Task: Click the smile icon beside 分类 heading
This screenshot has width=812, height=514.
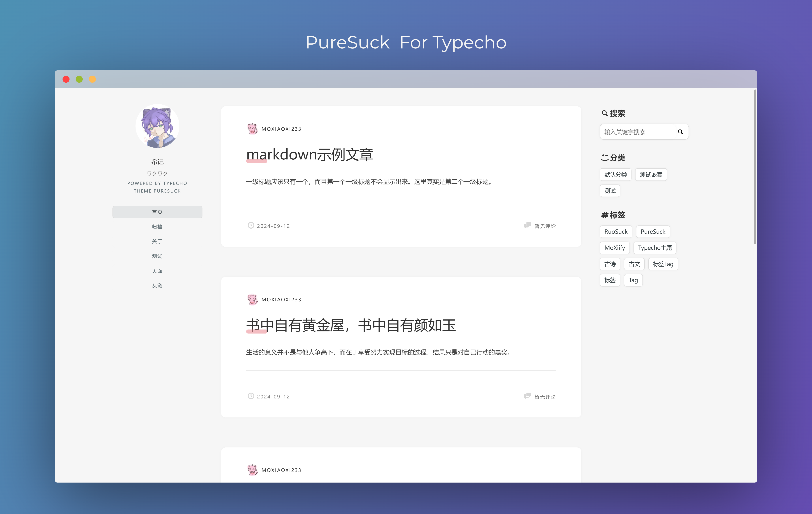Action: (x=605, y=157)
